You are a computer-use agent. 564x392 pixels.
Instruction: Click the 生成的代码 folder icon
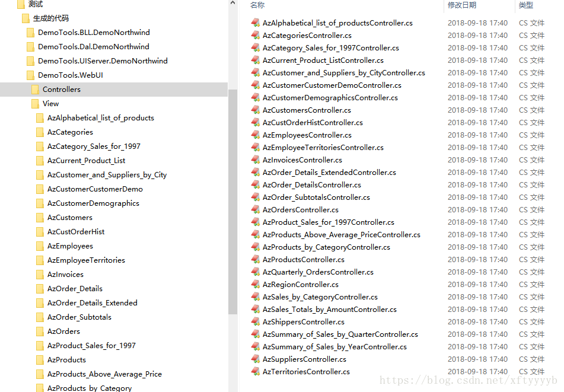pyautogui.click(x=26, y=18)
